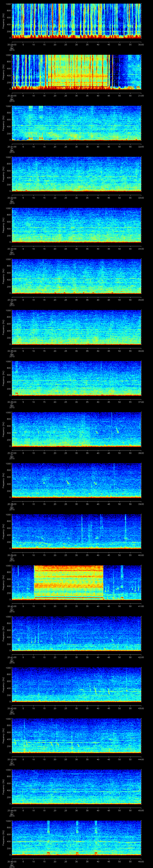View the 20:34:00 minute spectrogram
153x868 pixels.
tap(76, 276)
